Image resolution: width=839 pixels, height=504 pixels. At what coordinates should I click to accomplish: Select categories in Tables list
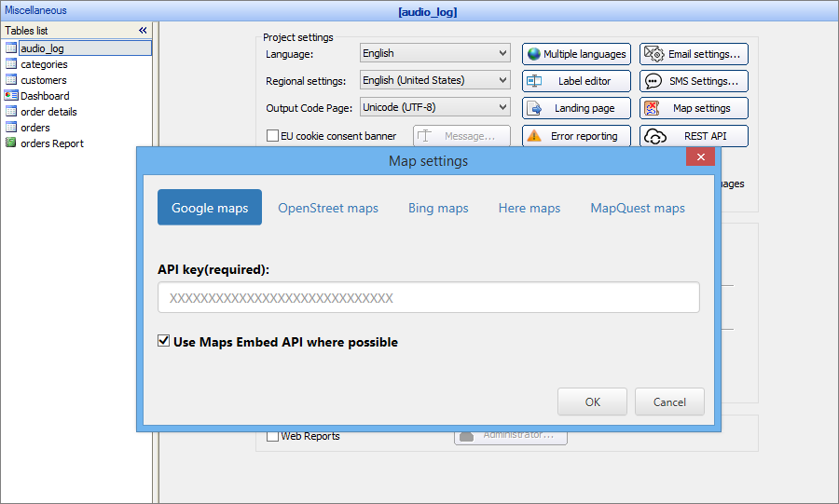[44, 64]
